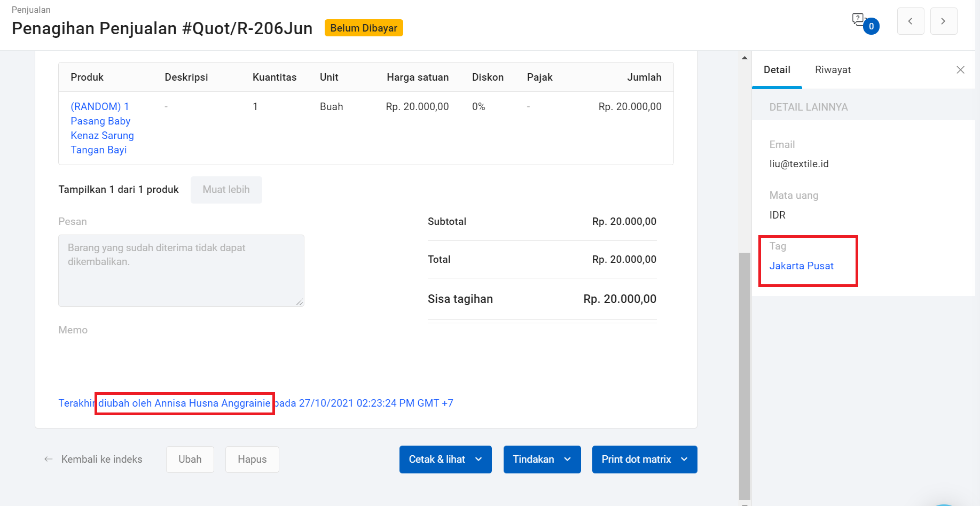Click the Pesan textarea resize handle
This screenshot has height=506, width=980.
pyautogui.click(x=300, y=302)
